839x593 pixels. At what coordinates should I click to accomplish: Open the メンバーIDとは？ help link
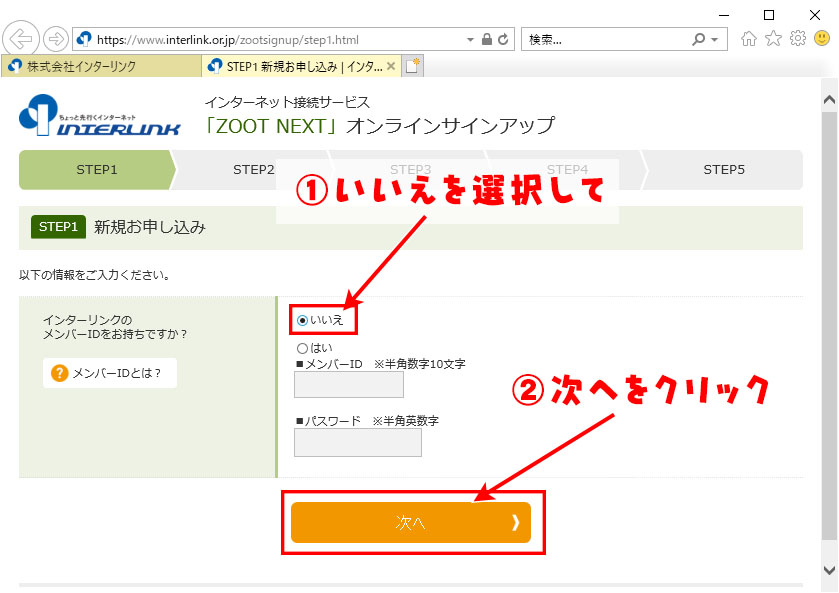coord(110,373)
